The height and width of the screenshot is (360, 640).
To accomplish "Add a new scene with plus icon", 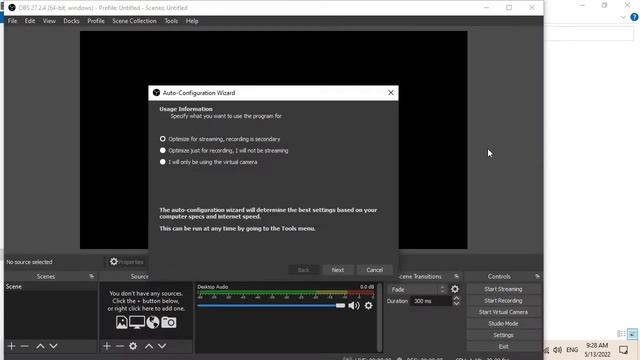I will (11, 346).
